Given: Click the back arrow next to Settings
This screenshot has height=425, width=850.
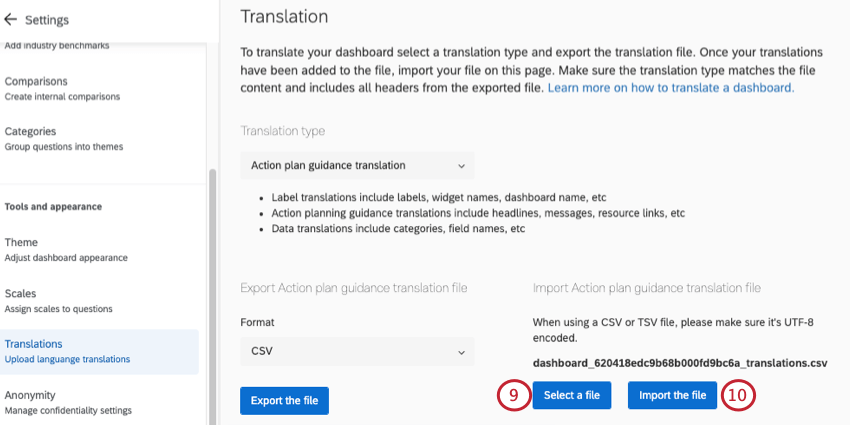Looking at the screenshot, I should coord(11,19).
